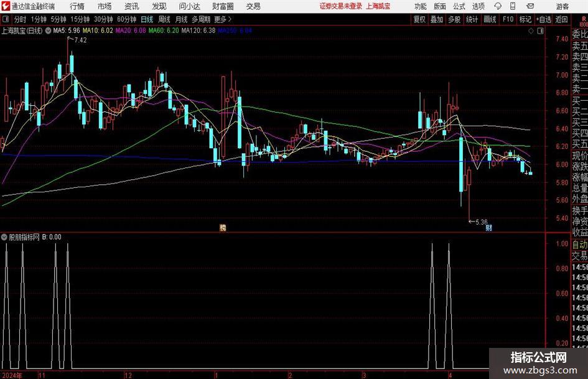
Task: Open the 功能 menu
Action: pyautogui.click(x=421, y=6)
